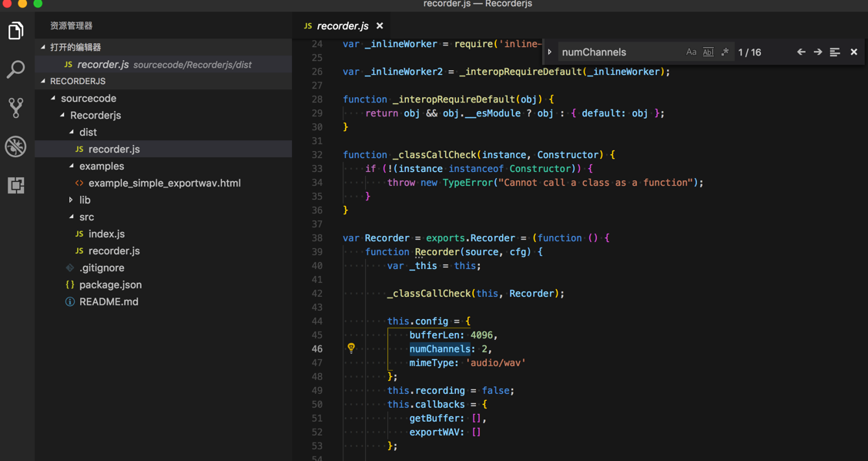Viewport: 868px width, 461px height.
Task: Click the lightbulb quick-fix icon on line 46
Action: 351,348
